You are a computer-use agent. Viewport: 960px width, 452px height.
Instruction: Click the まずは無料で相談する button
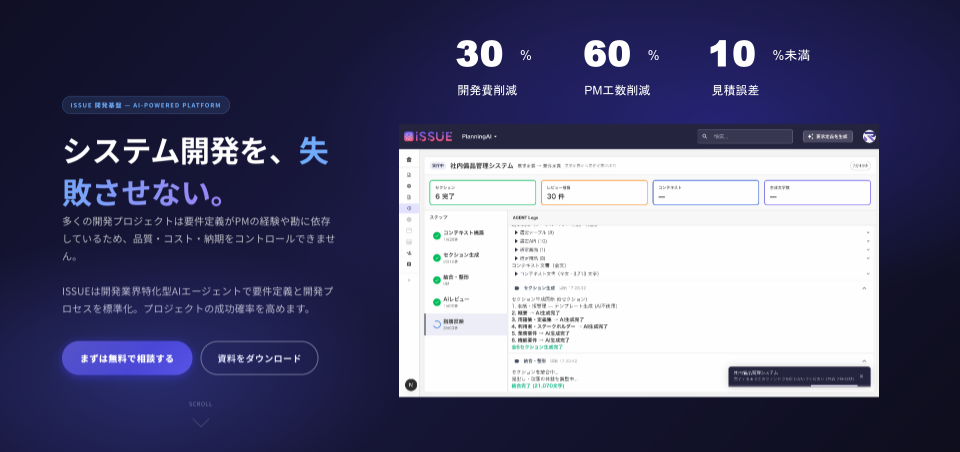(x=127, y=358)
